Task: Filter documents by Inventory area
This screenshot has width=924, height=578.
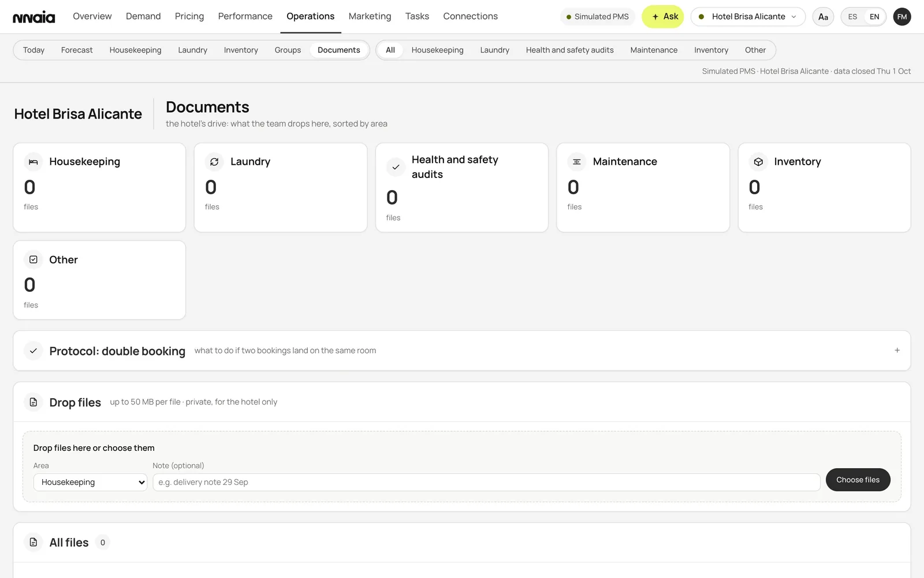Action: pyautogui.click(x=711, y=50)
